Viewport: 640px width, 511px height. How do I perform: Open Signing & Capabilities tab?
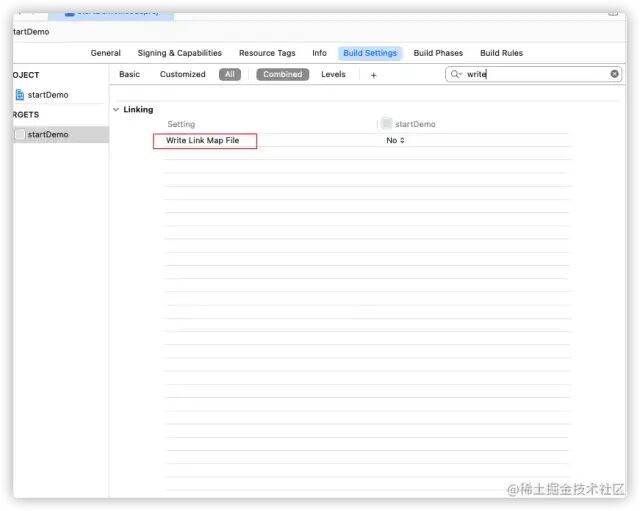180,53
